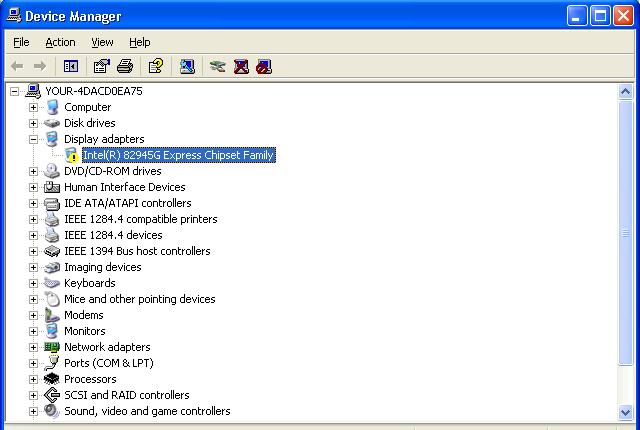
Task: Open the Help menu
Action: [x=140, y=42]
